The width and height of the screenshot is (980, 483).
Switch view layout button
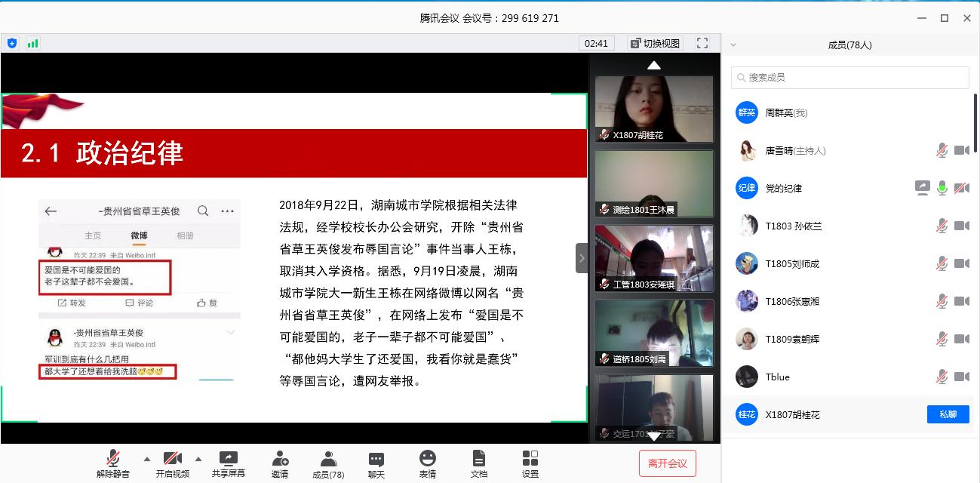click(655, 43)
